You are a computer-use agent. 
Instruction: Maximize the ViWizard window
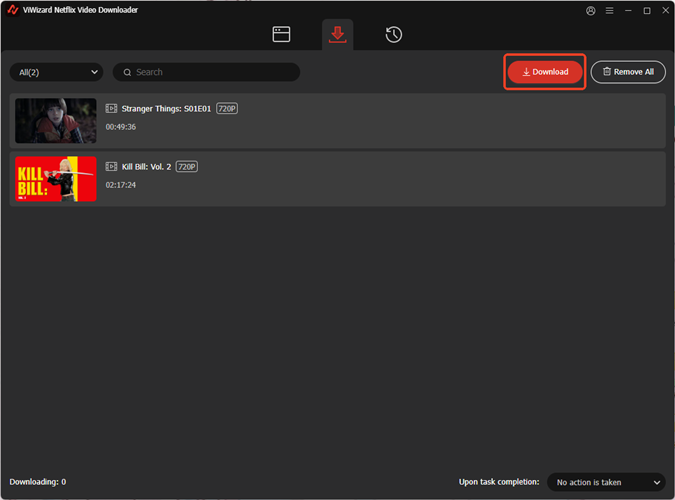[647, 10]
